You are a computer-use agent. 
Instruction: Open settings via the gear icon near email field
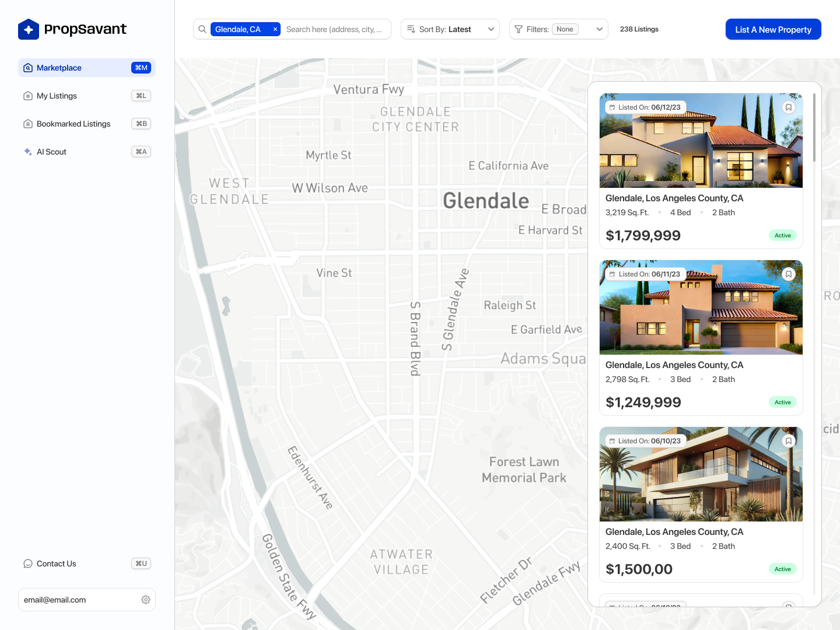[x=145, y=599]
